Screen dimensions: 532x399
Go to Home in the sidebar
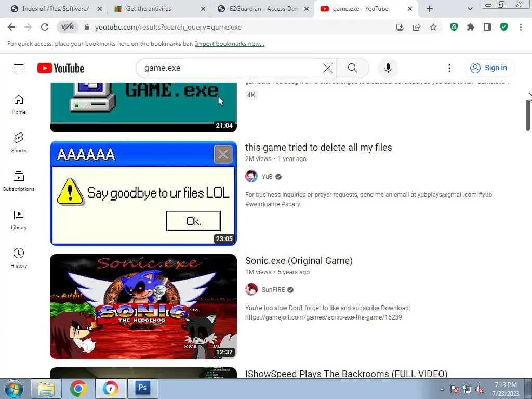tap(19, 104)
